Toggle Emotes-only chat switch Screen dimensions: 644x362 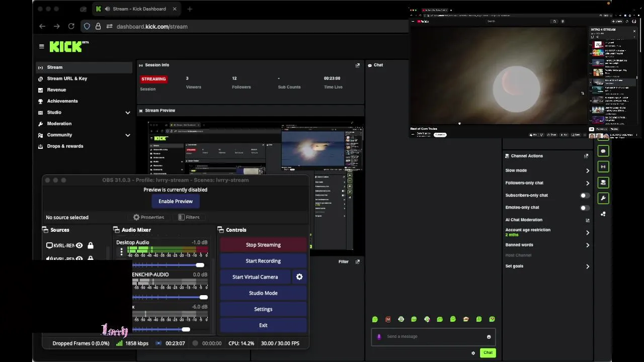[x=585, y=208]
